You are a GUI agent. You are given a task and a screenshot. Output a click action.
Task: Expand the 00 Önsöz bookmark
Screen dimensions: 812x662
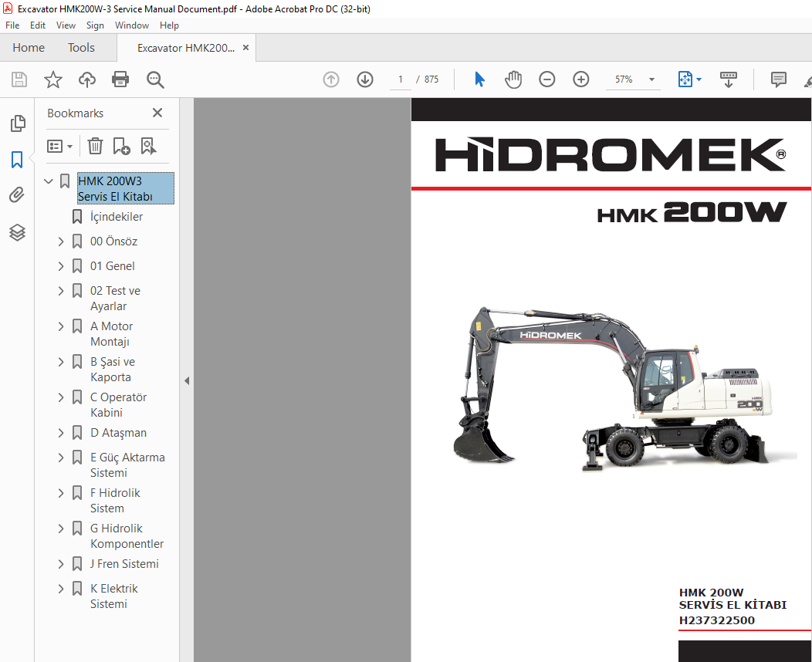(61, 241)
